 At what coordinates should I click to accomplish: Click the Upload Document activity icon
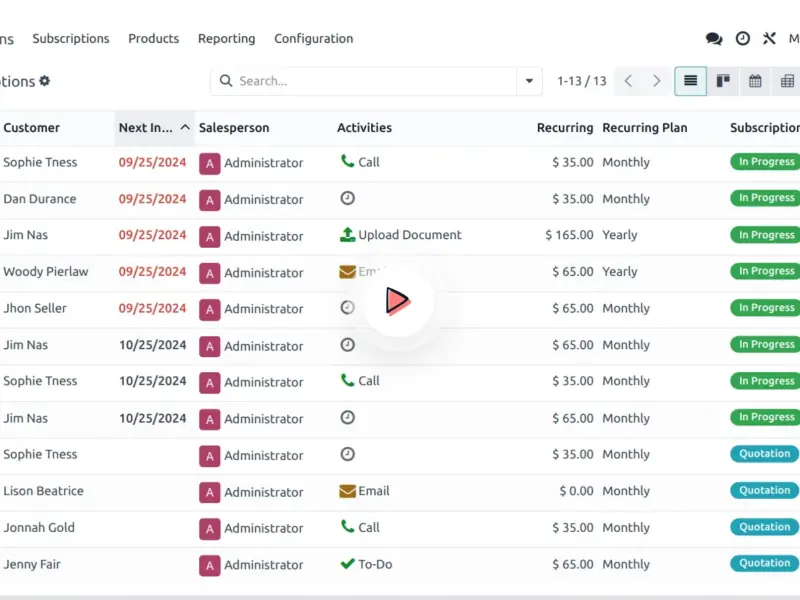(x=347, y=235)
